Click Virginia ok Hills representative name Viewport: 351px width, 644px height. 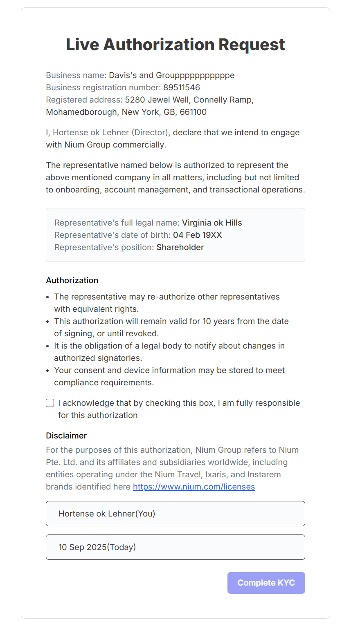(x=212, y=223)
